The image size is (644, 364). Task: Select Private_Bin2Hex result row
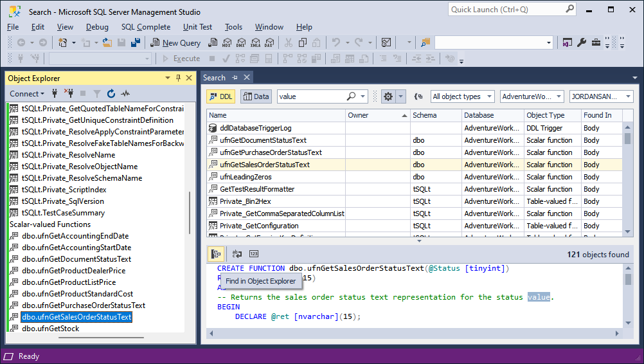(414, 201)
